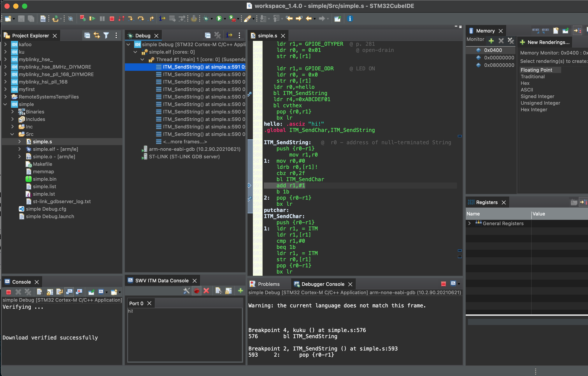
Task: Select simple.bin in Project Explorer
Action: point(44,179)
